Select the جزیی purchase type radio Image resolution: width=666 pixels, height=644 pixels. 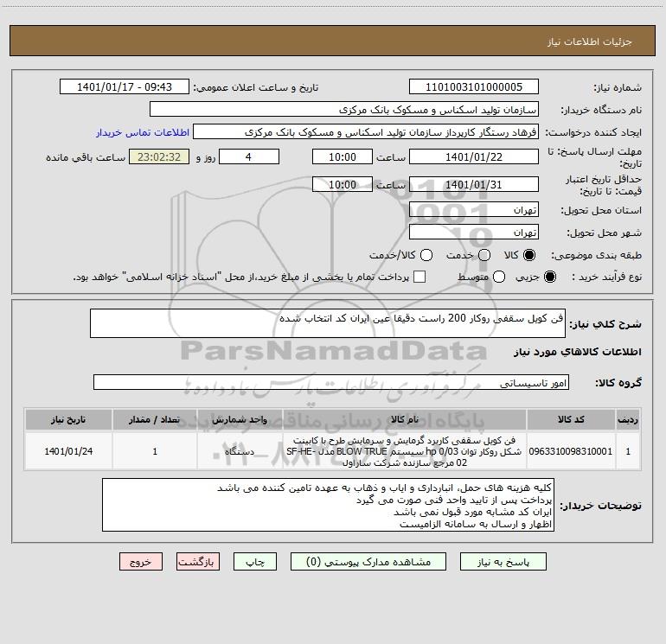tap(549, 277)
